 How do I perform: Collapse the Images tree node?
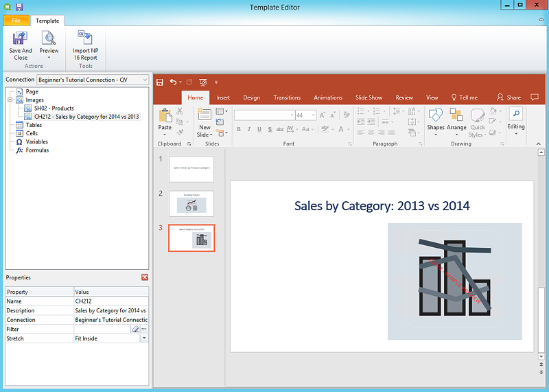click(10, 100)
